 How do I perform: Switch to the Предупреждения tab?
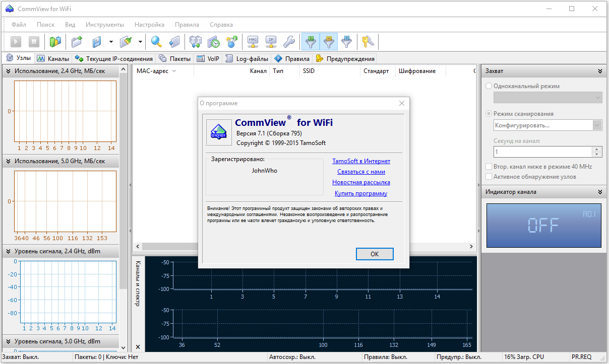[345, 58]
